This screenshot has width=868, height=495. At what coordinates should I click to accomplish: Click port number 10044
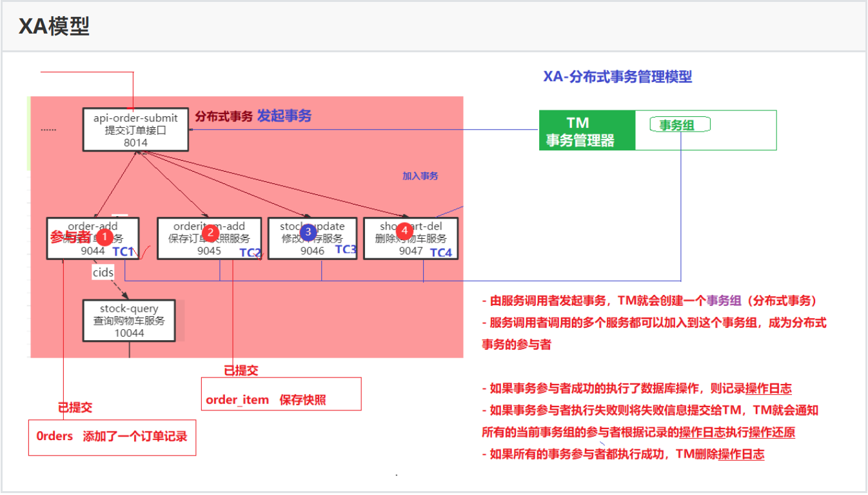(x=130, y=333)
